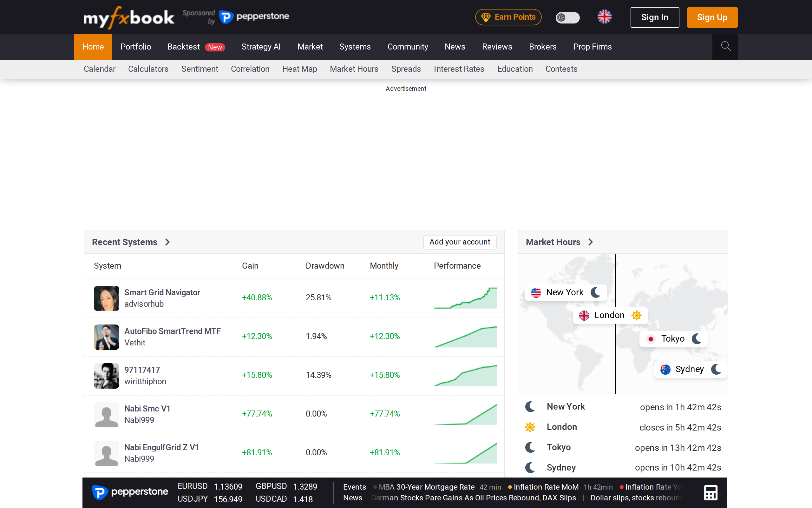Open the Calendar submenu link

tap(99, 69)
